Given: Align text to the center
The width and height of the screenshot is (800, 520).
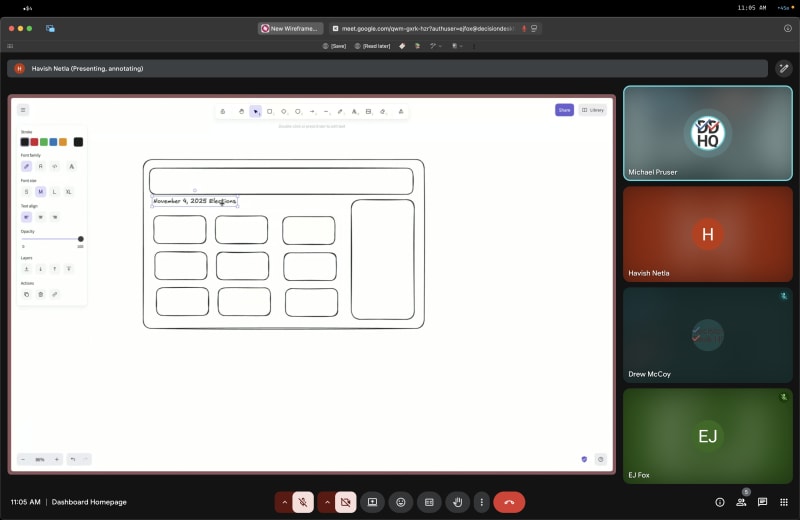Looking at the screenshot, I should [x=41, y=217].
